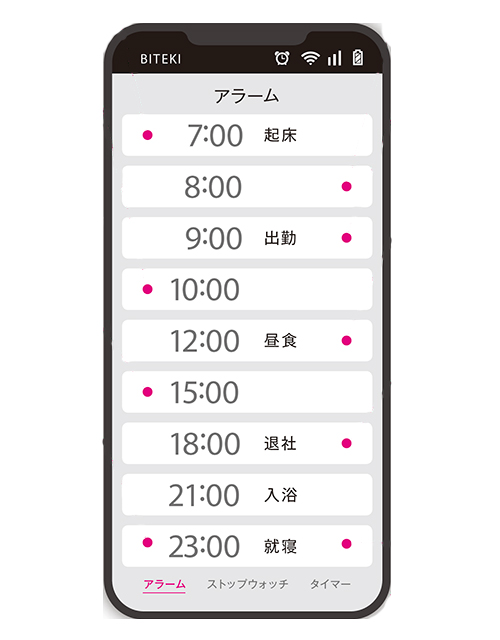Switch to the タイマー tab

point(330,584)
